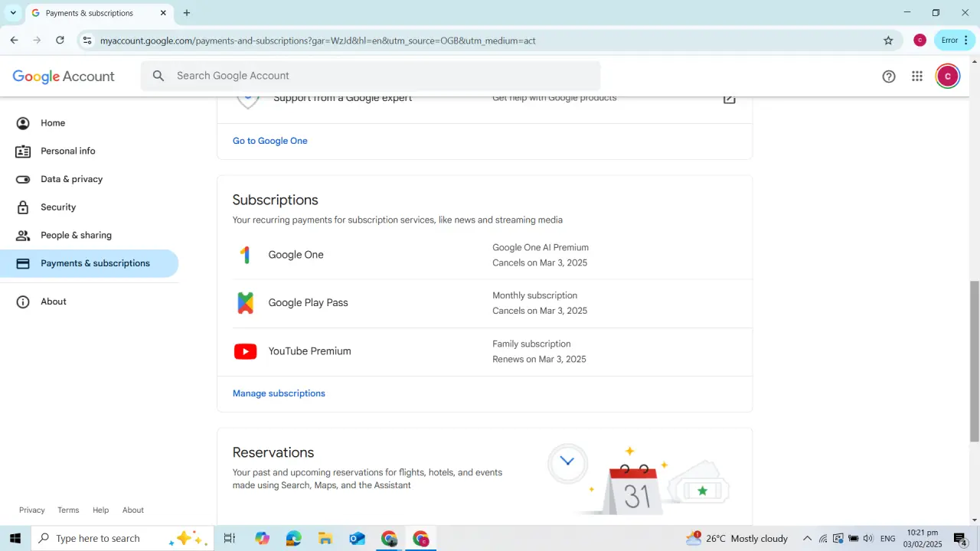Show hidden system tray icons

(x=807, y=539)
